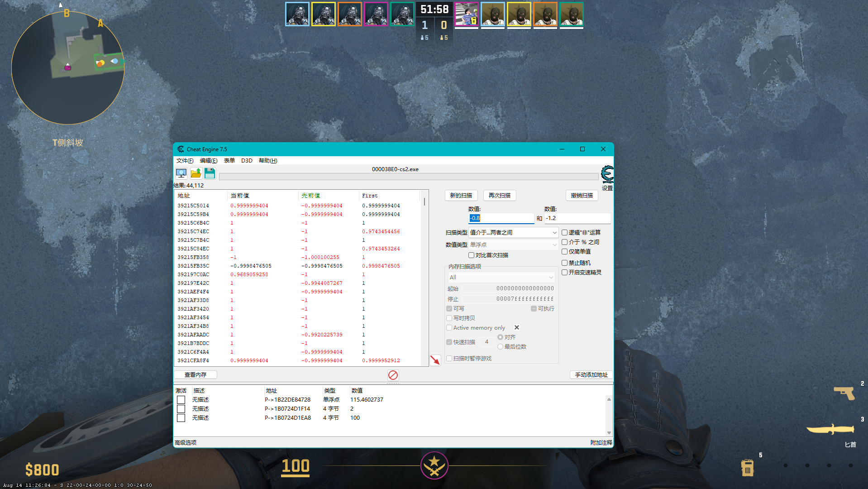This screenshot has height=489, width=868.
Task: Open the memory region All dropdown
Action: 501,277
